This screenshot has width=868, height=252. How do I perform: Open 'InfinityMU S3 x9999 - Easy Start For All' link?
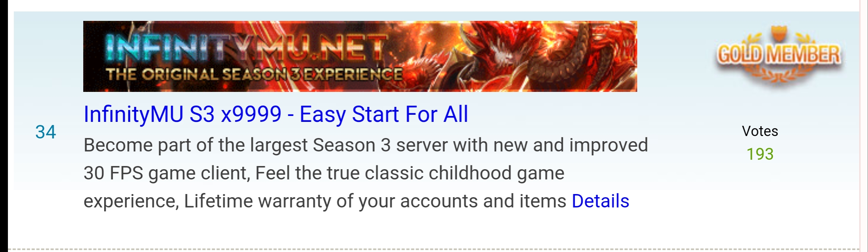pos(276,114)
